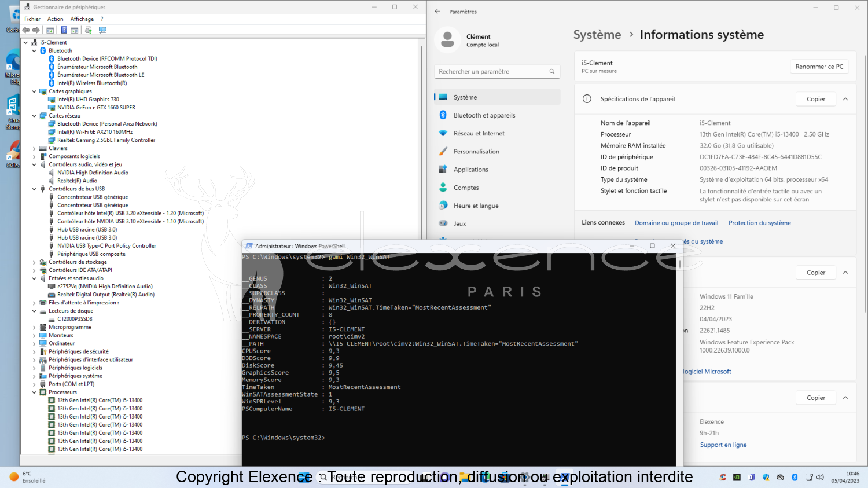This screenshot has width=868, height=488.
Task: Select Realtek Gaming 2.5GbE Family Controller
Action: [106, 140]
